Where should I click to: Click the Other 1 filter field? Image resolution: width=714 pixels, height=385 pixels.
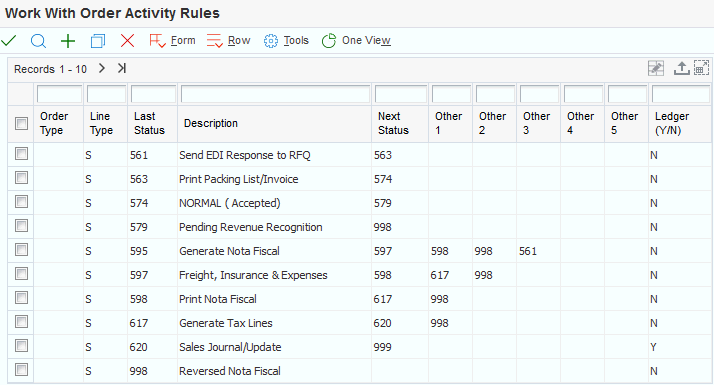451,94
